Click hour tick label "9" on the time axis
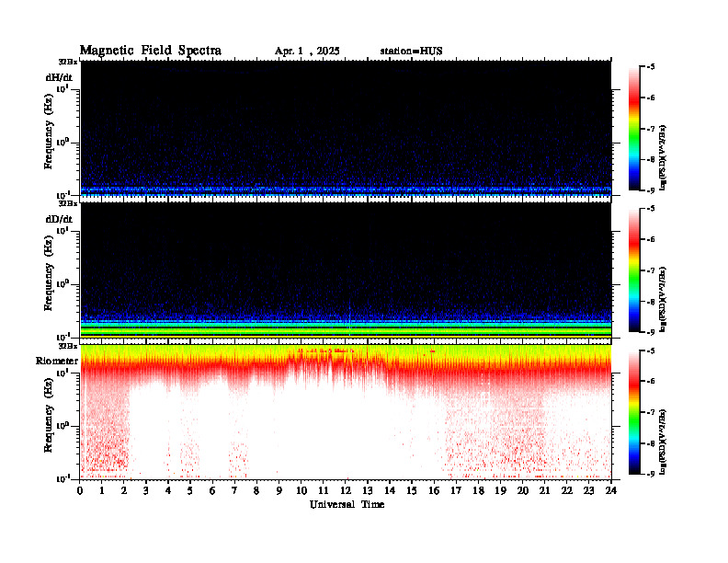The image size is (728, 563). [279, 491]
